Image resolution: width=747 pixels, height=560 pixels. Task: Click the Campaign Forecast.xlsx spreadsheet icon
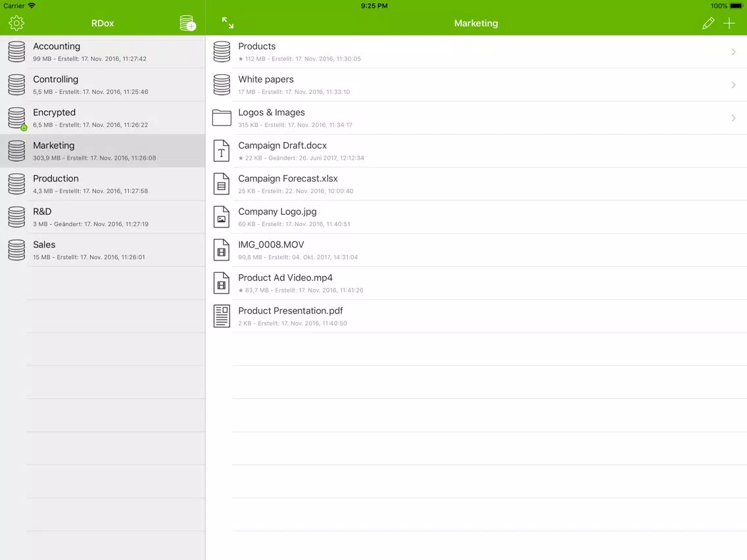point(222,184)
